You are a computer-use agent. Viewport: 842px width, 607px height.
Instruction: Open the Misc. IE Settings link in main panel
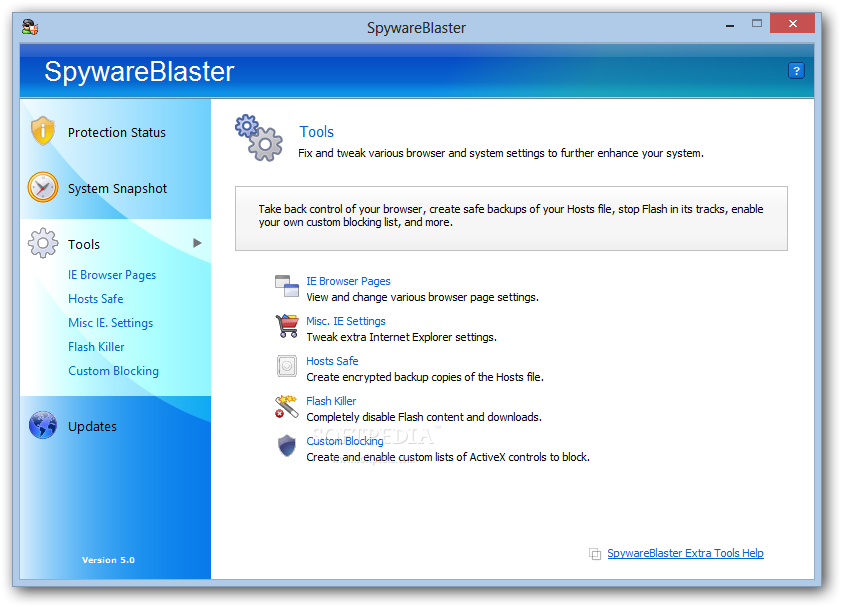coord(346,321)
